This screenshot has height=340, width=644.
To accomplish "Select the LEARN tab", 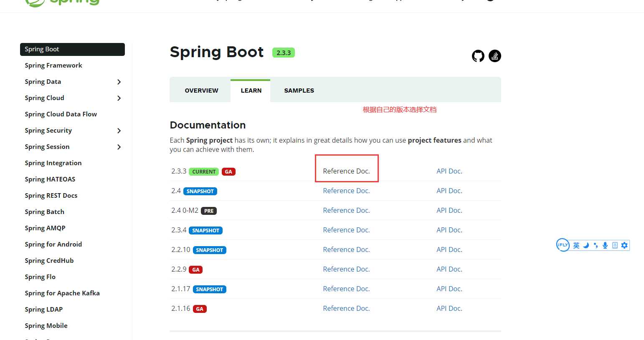I will point(251,91).
